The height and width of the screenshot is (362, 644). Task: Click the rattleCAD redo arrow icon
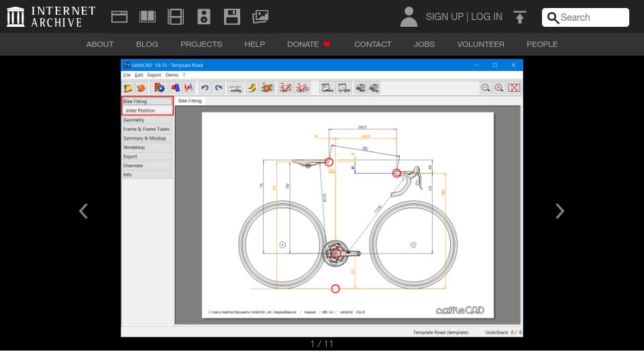click(x=219, y=88)
